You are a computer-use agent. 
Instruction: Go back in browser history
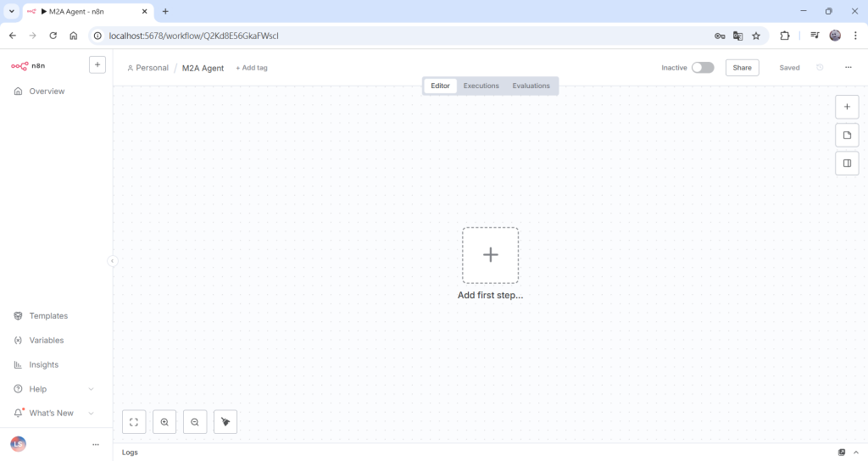[13, 36]
